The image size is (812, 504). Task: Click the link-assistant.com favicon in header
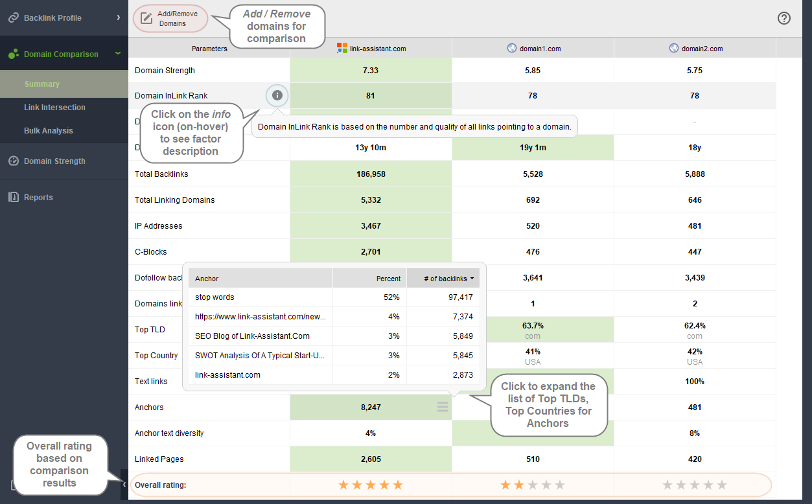click(342, 48)
